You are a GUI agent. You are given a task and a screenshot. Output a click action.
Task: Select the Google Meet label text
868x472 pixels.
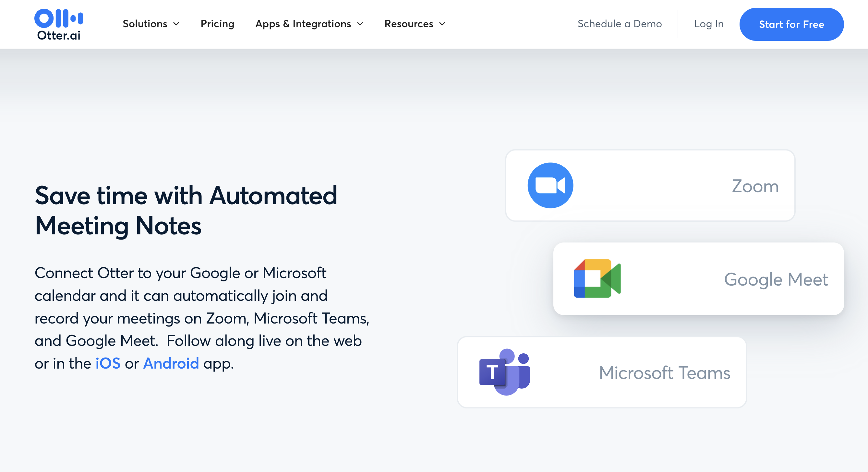point(776,279)
